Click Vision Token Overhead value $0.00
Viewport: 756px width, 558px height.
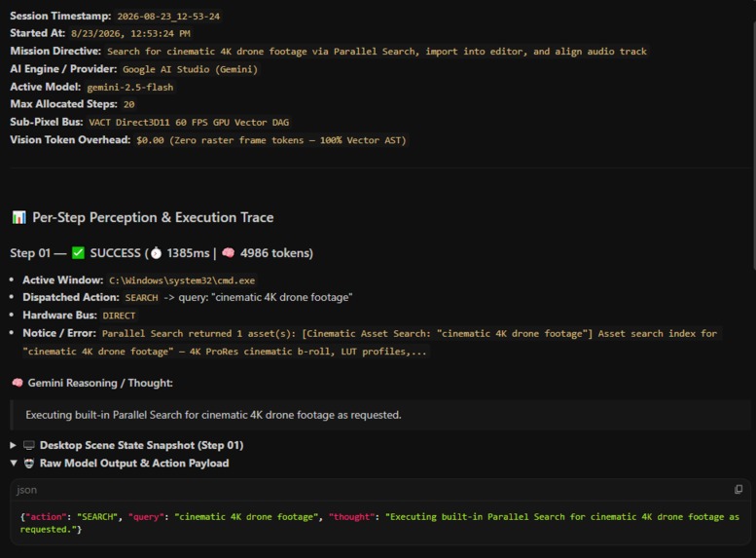point(271,140)
